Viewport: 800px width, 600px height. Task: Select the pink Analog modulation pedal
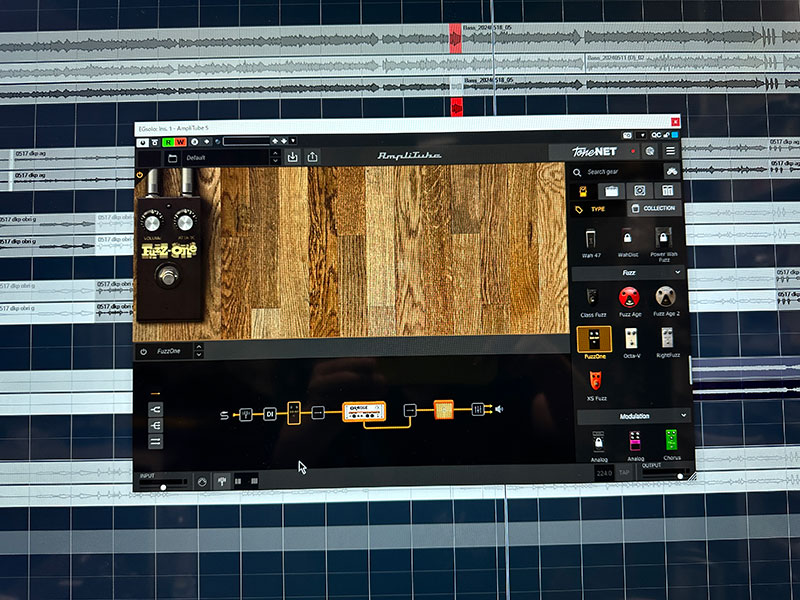pos(635,446)
